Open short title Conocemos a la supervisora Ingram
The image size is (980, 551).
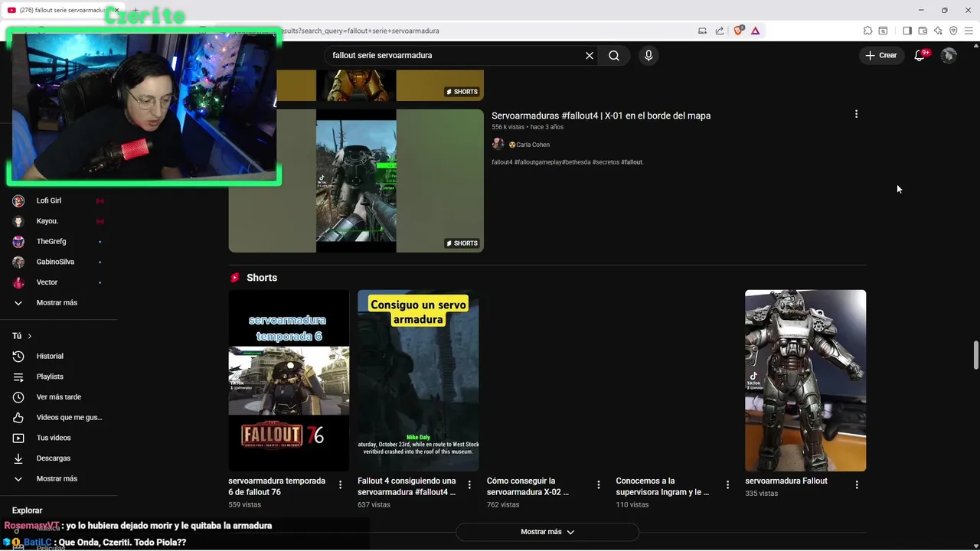click(662, 487)
